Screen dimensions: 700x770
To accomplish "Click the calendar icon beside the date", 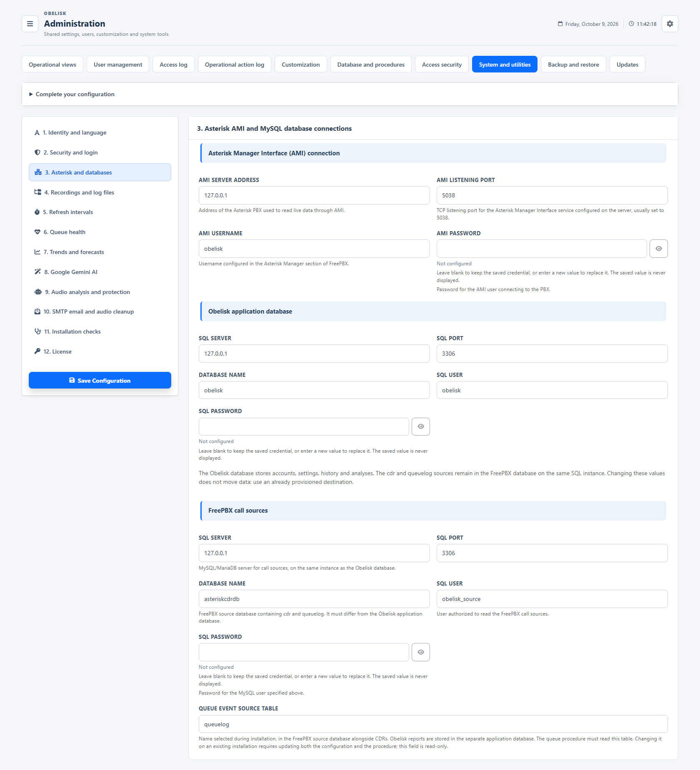I will 560,24.
